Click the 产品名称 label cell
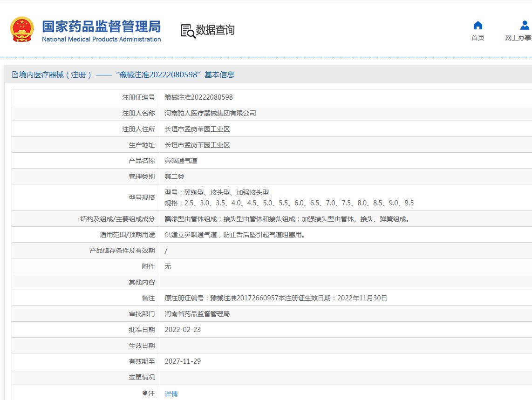532x400 pixels. click(x=86, y=161)
